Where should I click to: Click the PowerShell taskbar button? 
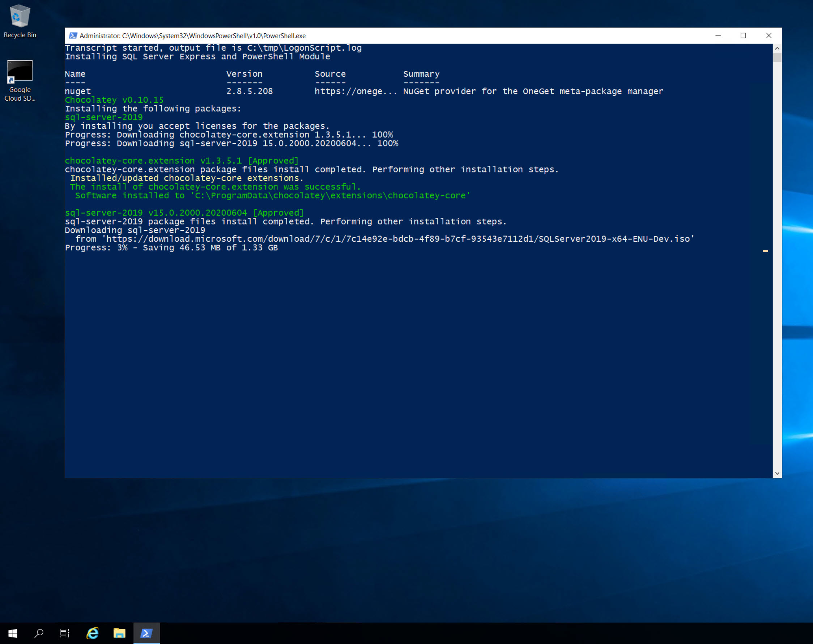(x=146, y=633)
